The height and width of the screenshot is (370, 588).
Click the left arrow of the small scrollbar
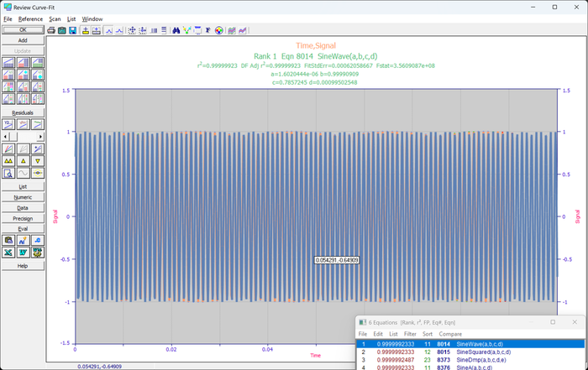pos(5,137)
